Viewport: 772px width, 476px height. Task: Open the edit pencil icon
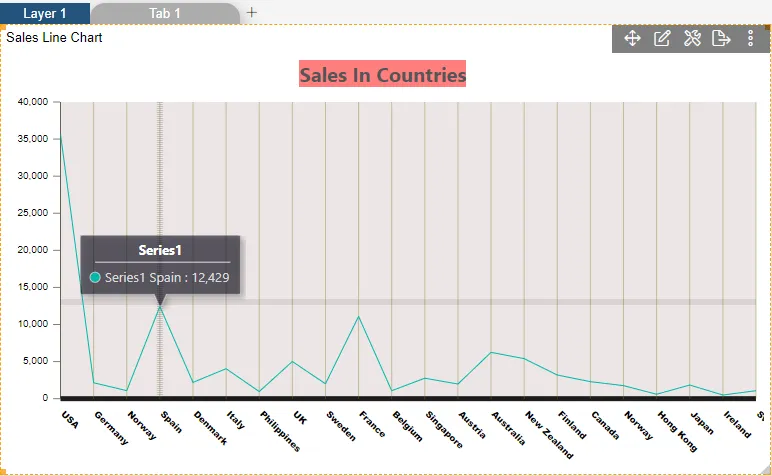click(662, 39)
